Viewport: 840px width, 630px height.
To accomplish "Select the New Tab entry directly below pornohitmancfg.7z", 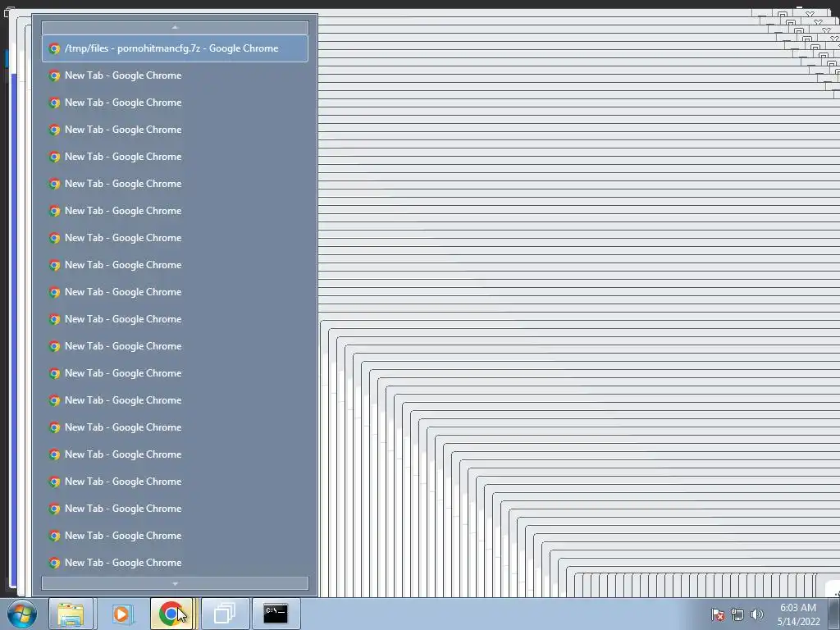I will (x=175, y=75).
